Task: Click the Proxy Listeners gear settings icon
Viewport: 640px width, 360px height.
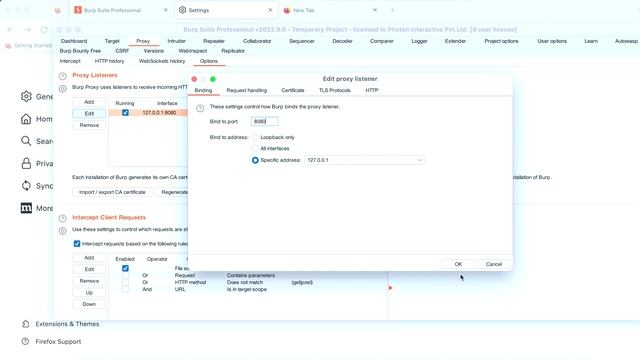Action: tap(62, 88)
